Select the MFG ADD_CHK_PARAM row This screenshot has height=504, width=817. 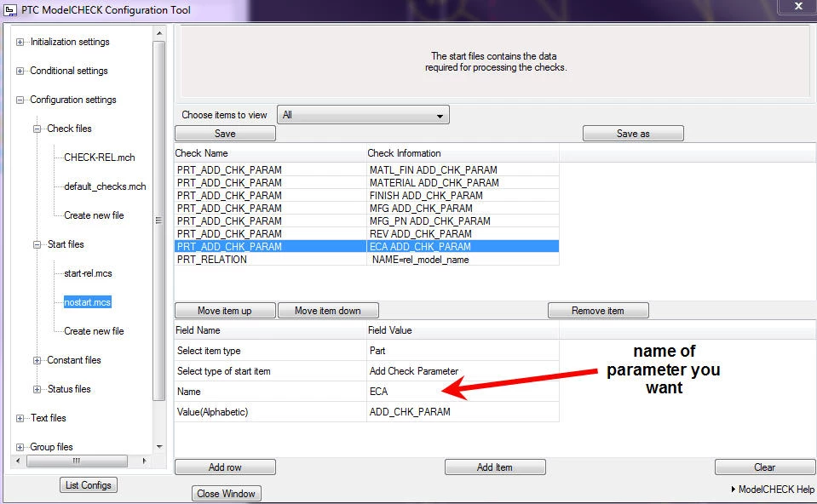pyautogui.click(x=367, y=209)
